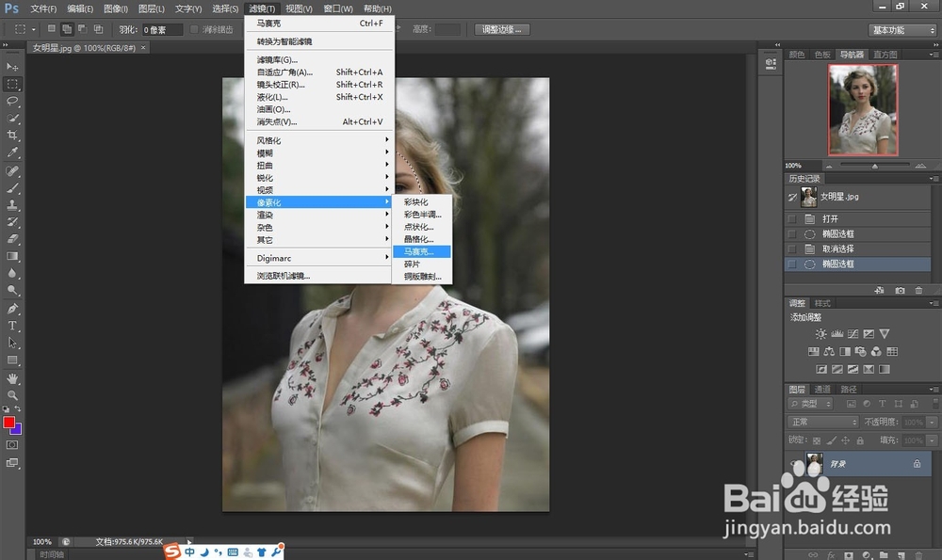Adjust the navigator zoom slider
Viewport: 942px width, 560px height.
click(875, 166)
